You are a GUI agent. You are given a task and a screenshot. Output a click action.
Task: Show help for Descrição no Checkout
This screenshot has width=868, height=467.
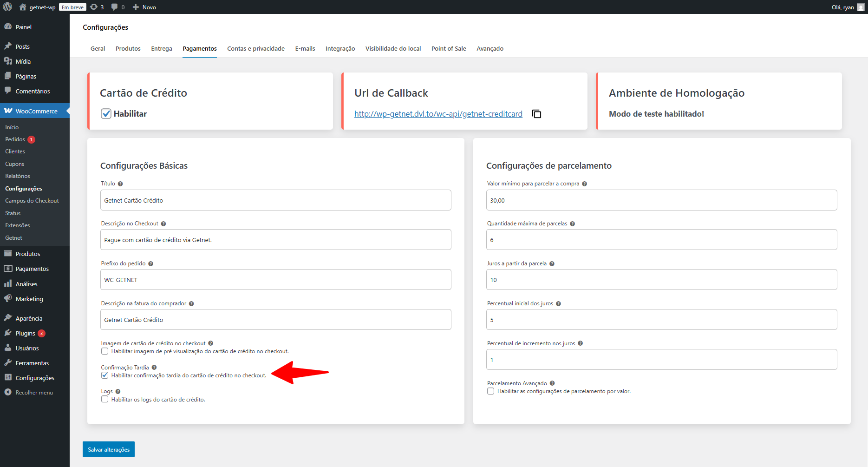(163, 224)
